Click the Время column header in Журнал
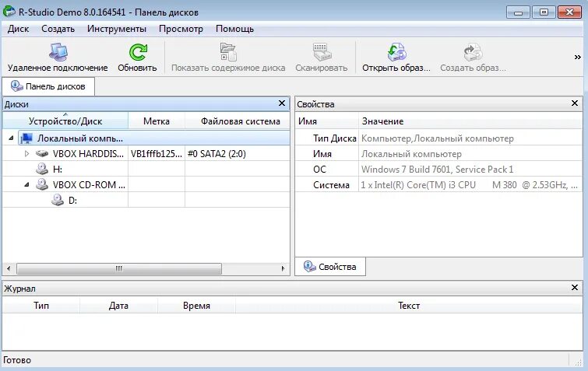The height and width of the screenshot is (371, 588). 196,306
